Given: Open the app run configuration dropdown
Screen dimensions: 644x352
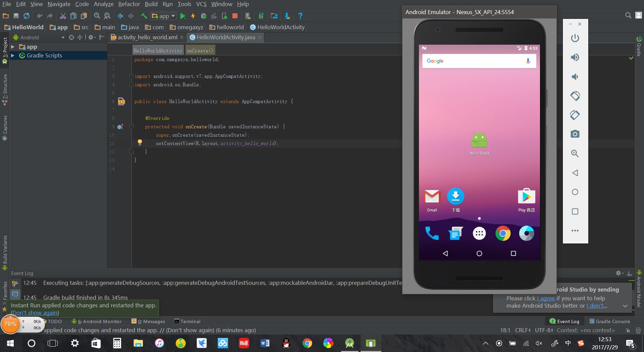Looking at the screenshot, I should [172, 16].
